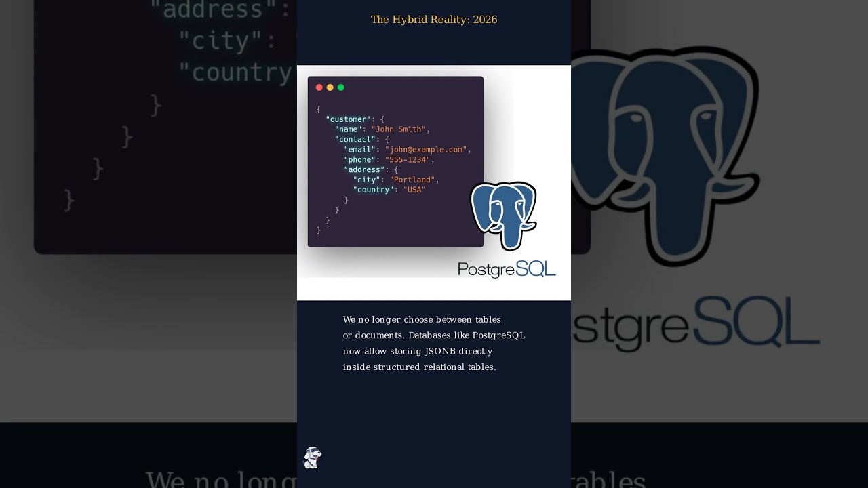Click the "555-1234" phone value

408,160
